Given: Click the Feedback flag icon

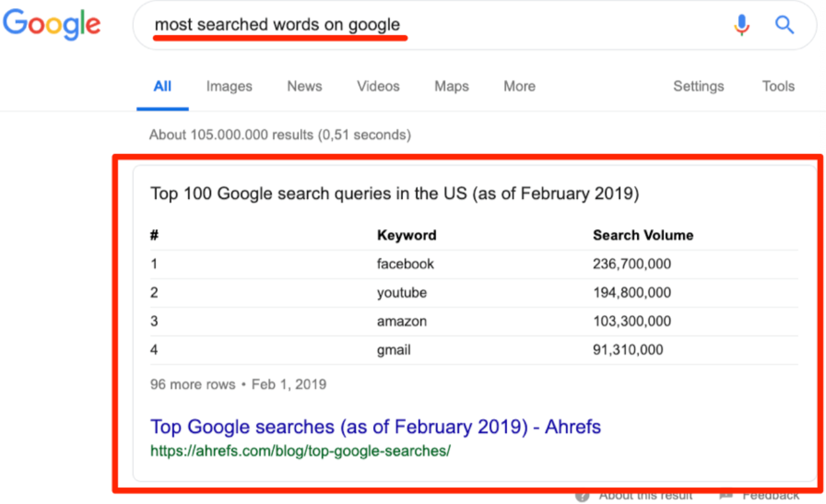Looking at the screenshot, I should click(x=726, y=497).
